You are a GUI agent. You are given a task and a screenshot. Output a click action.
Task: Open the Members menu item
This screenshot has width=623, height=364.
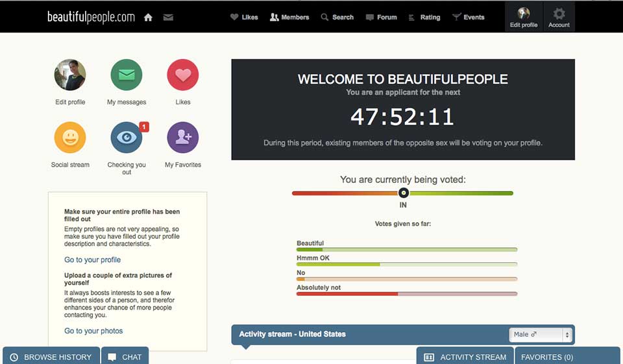[289, 18]
